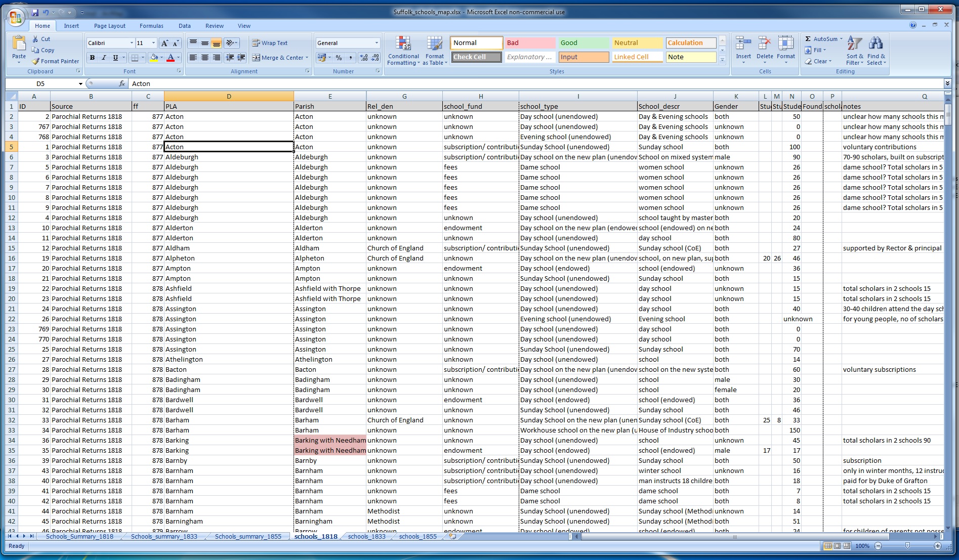Copy the selected cell
Viewport: 959px width, 560px height.
[x=43, y=50]
